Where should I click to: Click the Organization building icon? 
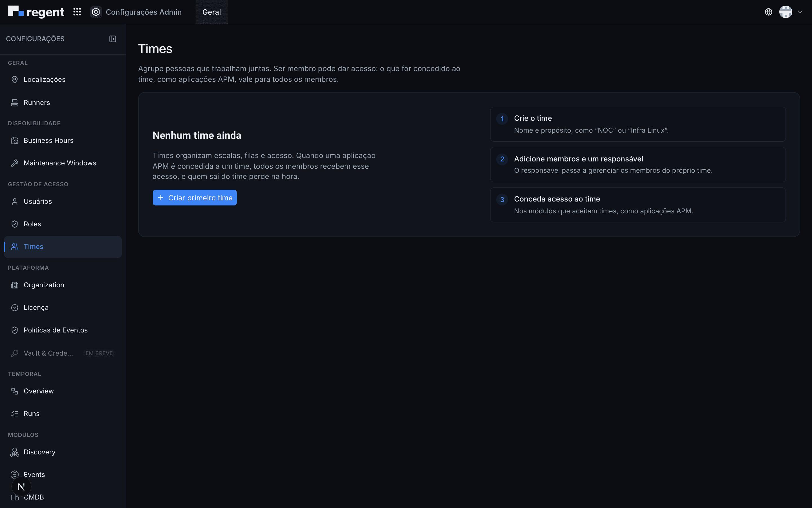(14, 285)
